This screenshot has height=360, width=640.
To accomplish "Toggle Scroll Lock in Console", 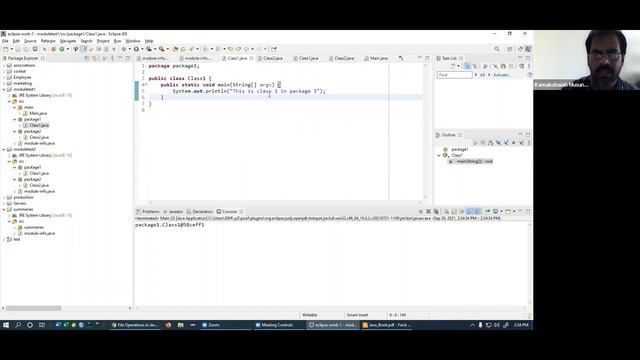I will tap(453, 211).
